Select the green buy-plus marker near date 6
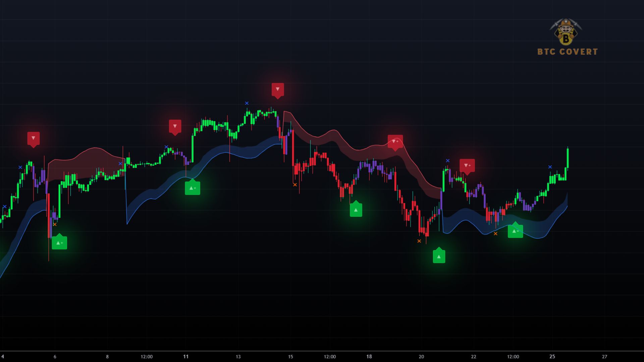This screenshot has width=644, height=362. [x=59, y=242]
